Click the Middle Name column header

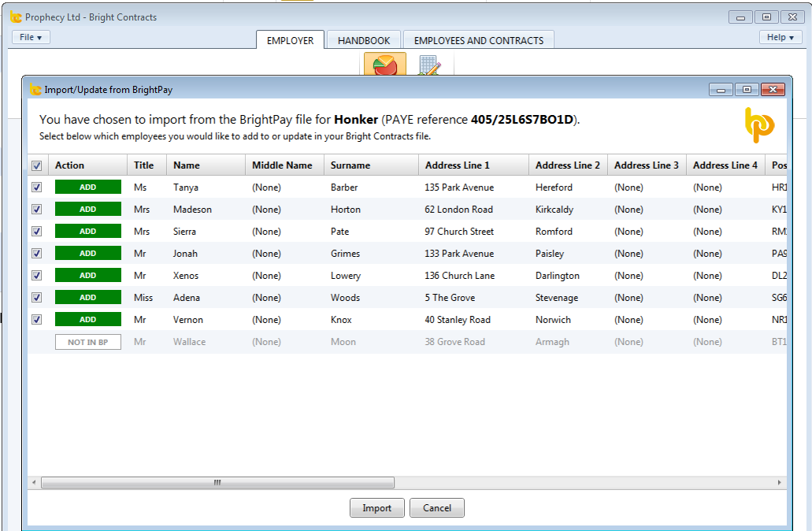[x=285, y=165]
